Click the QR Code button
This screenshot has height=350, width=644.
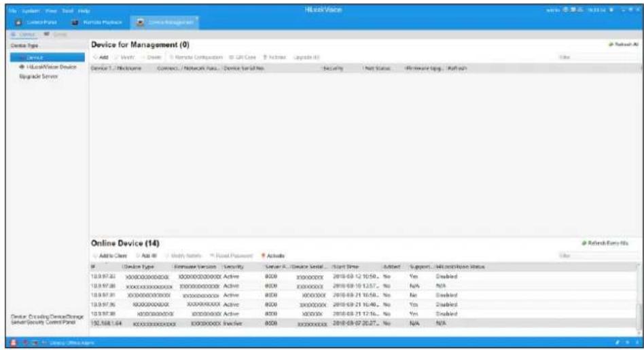click(x=243, y=57)
